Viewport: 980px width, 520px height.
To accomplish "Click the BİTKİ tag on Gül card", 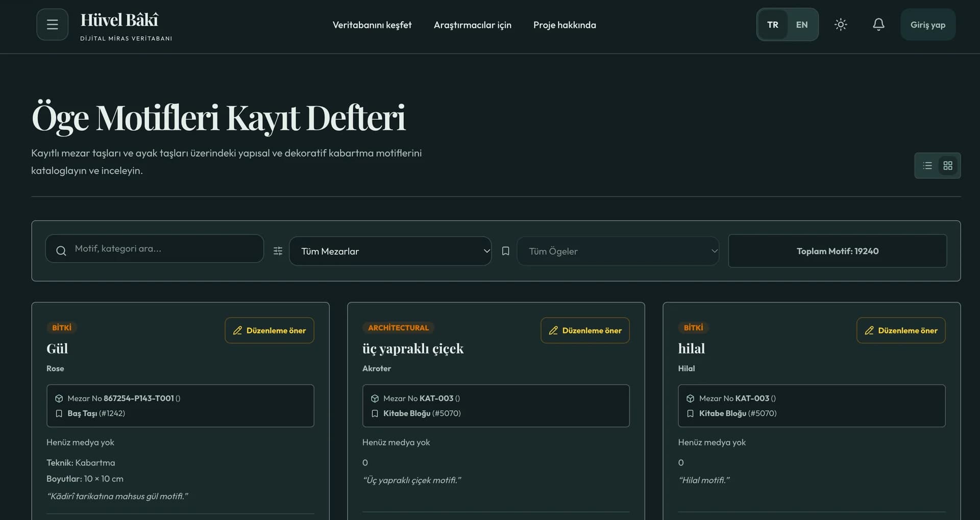I will pyautogui.click(x=62, y=327).
